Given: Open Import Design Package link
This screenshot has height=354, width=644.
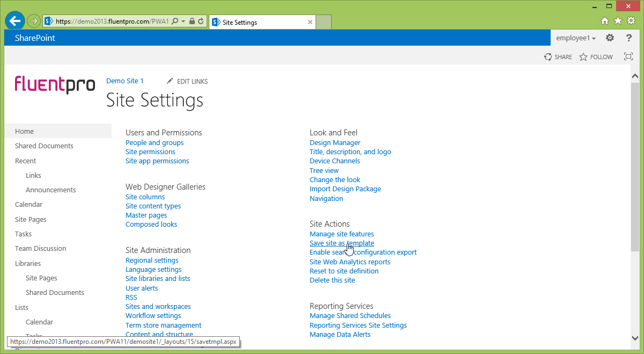Looking at the screenshot, I should [345, 189].
